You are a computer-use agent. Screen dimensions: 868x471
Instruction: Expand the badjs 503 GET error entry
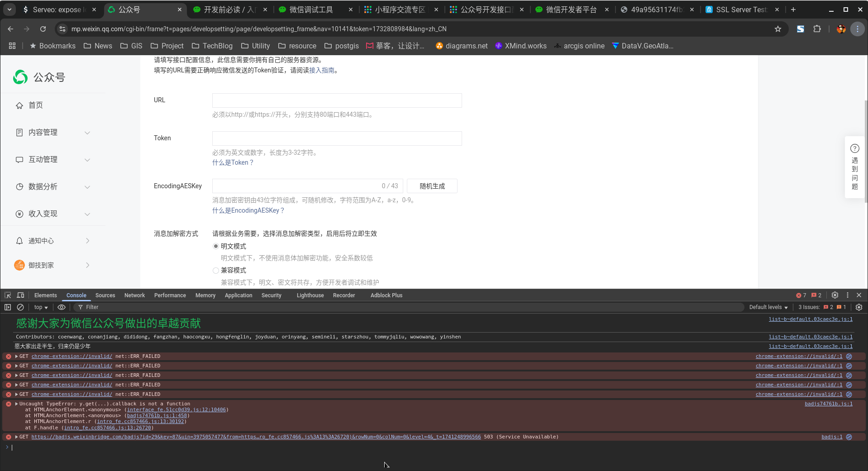[16, 437]
